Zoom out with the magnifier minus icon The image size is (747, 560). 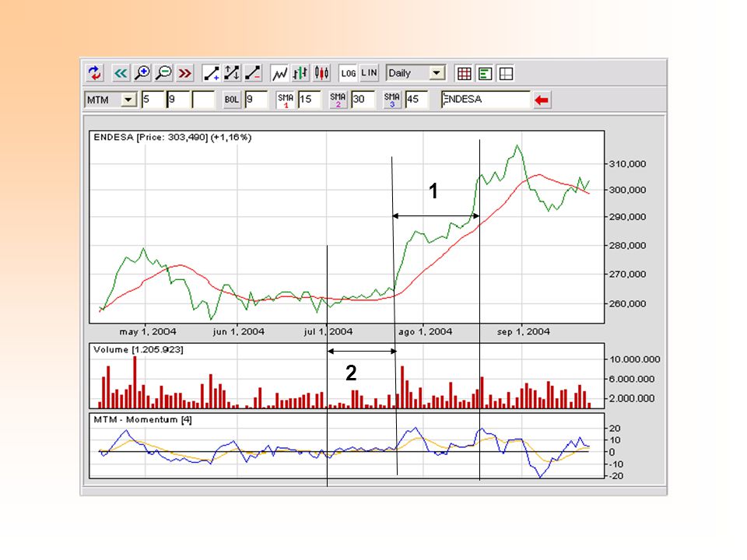pos(163,73)
